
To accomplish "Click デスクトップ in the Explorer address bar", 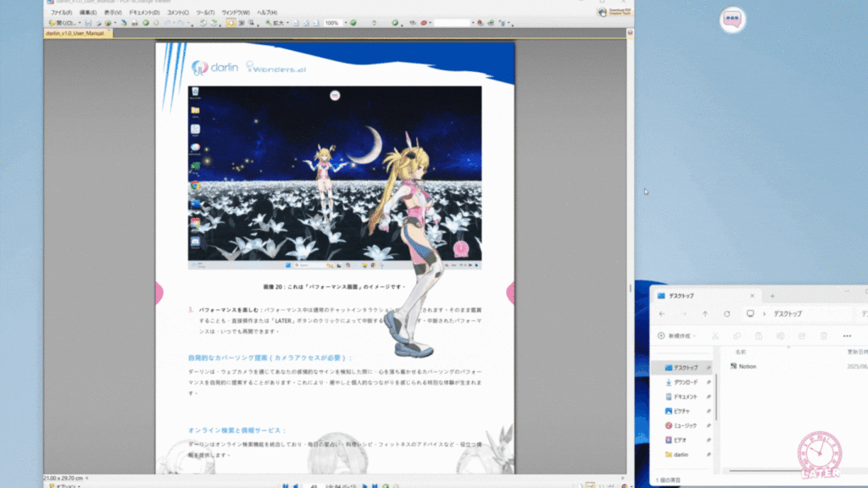I will [787, 313].
